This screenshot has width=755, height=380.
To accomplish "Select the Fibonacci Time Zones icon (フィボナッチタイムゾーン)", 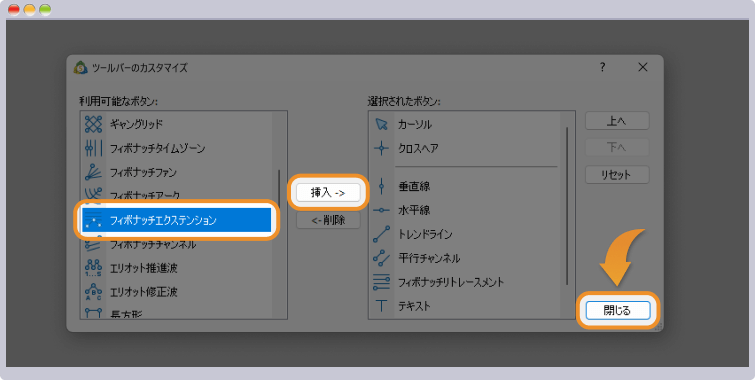I will [x=93, y=148].
